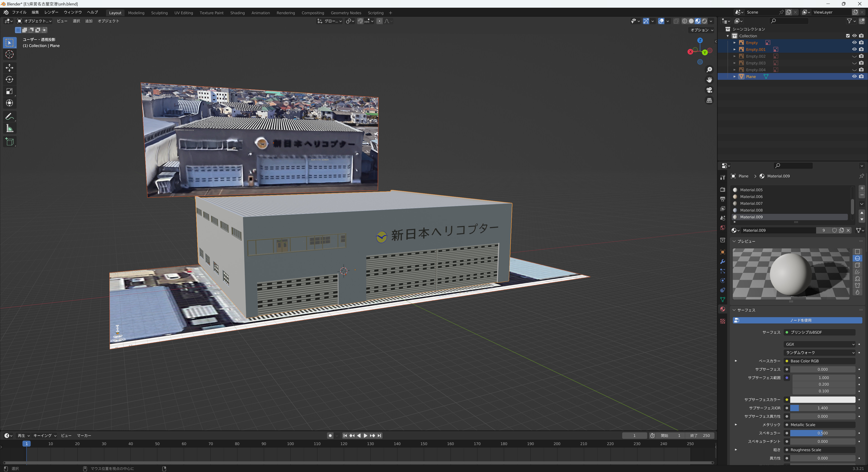
Task: Click the スペキュラー slider at 0.500
Action: pos(823,433)
